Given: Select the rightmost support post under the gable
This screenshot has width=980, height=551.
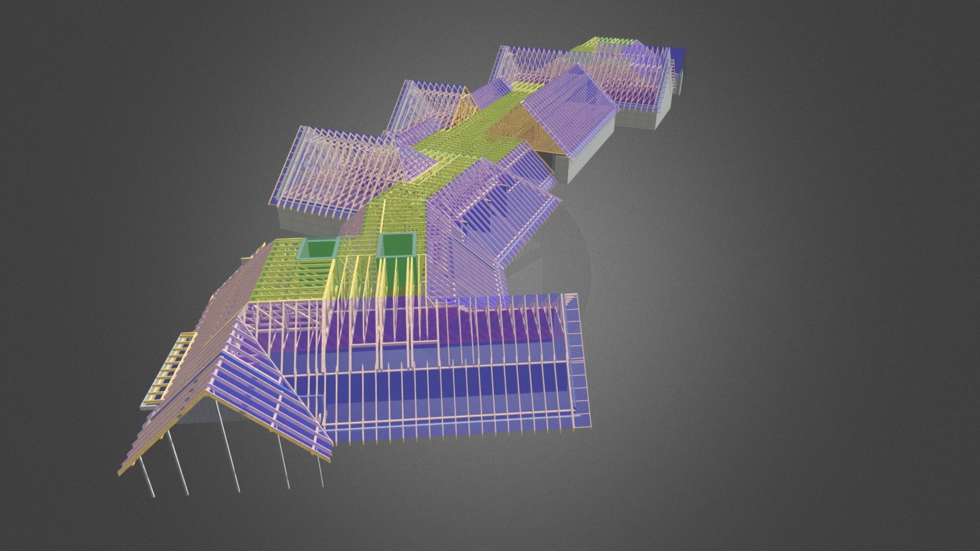Looking at the screenshot, I should (320, 470).
